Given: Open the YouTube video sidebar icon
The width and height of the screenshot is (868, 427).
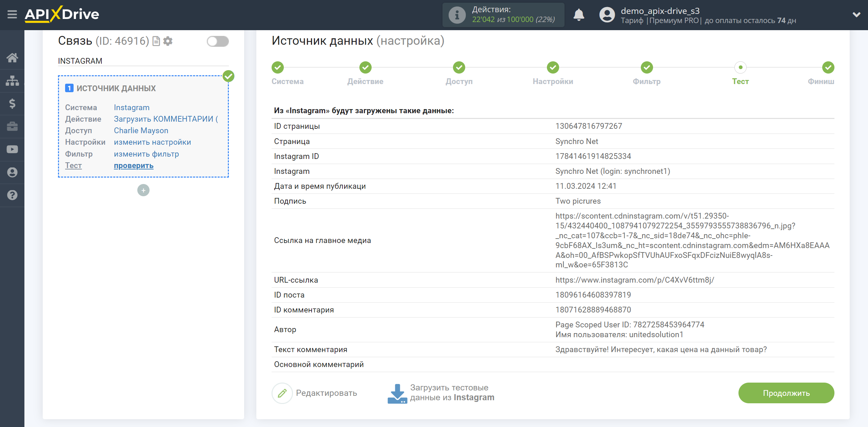Looking at the screenshot, I should [12, 149].
